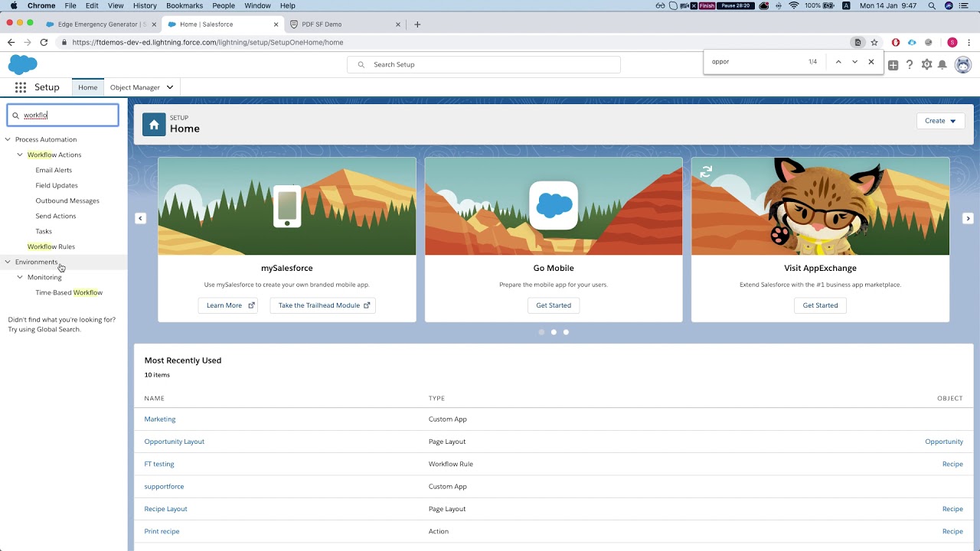Bookmark this page with the star icon

(x=874, y=43)
